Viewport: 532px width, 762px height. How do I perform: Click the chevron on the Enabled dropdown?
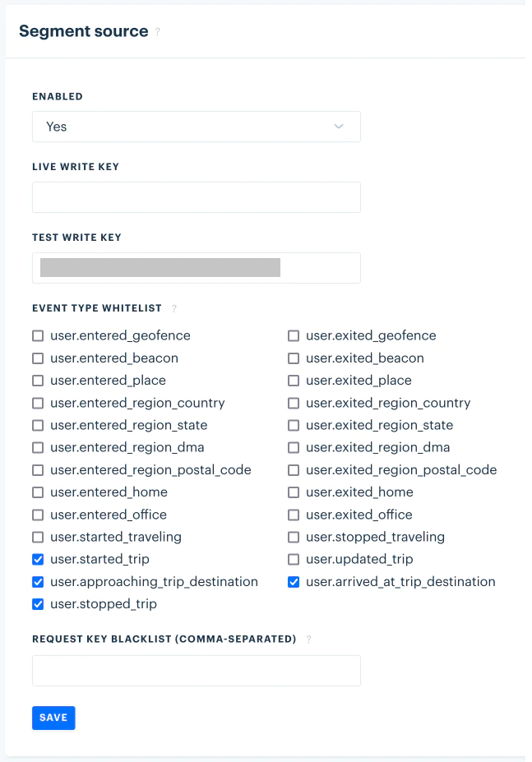click(339, 127)
